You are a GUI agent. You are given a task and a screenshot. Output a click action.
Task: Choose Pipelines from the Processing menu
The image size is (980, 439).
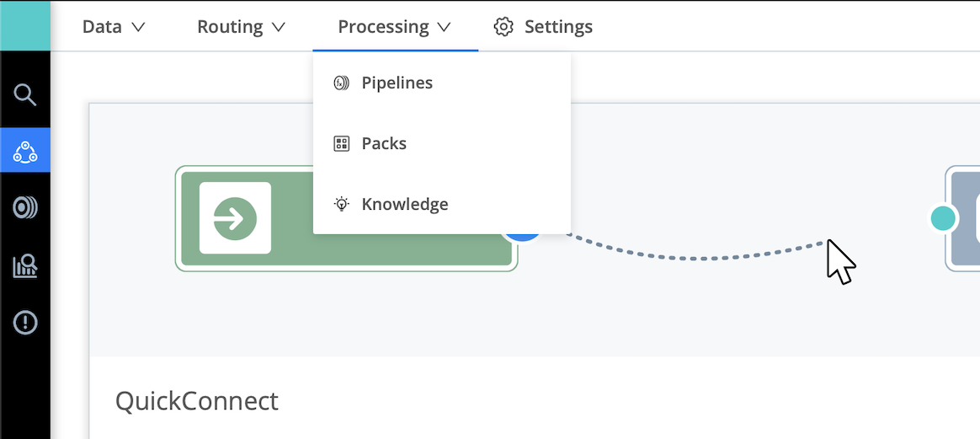coord(397,83)
